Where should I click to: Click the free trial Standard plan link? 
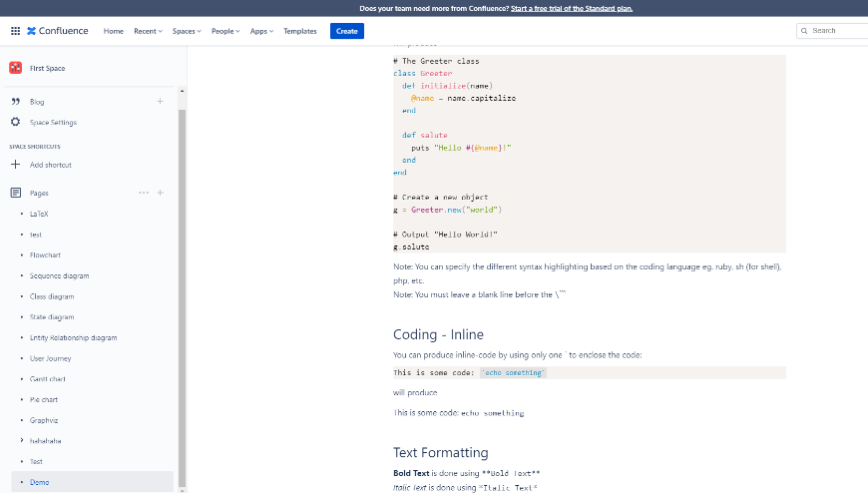[x=571, y=8]
